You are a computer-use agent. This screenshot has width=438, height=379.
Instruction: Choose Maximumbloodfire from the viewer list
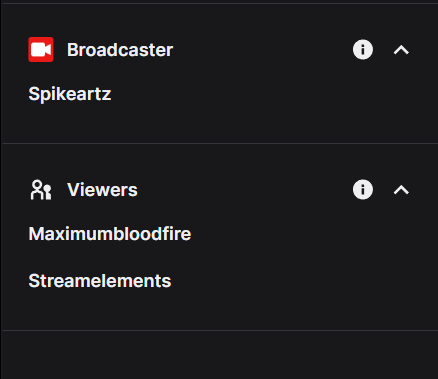(x=110, y=234)
